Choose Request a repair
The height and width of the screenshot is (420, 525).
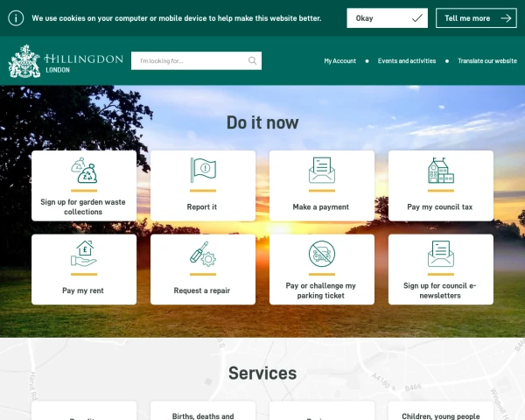pyautogui.click(x=203, y=269)
